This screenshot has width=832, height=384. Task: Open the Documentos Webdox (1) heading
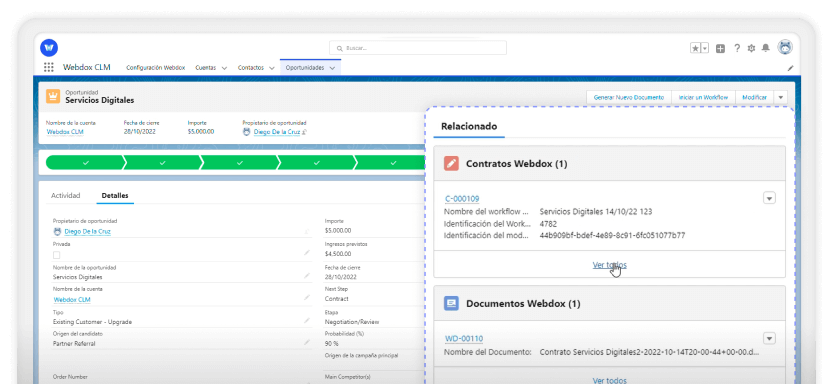pos(523,304)
